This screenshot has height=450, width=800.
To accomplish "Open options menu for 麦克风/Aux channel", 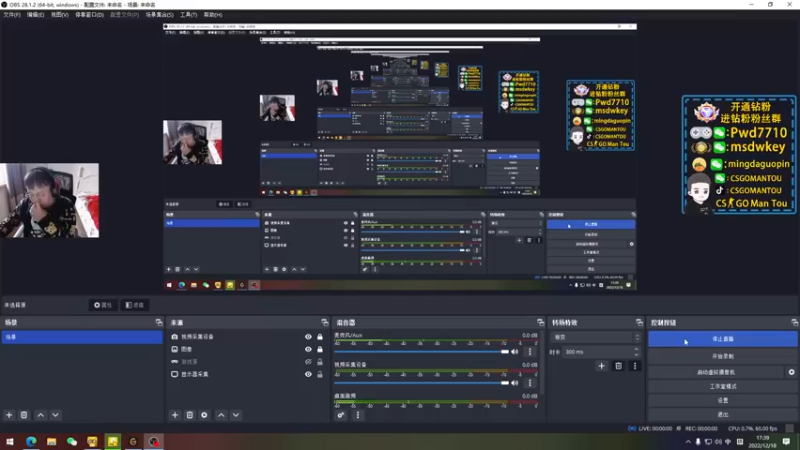I will click(x=530, y=352).
